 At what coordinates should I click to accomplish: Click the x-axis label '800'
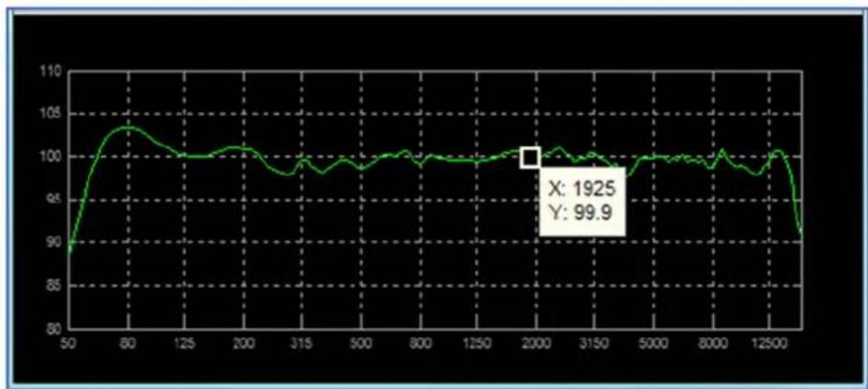tap(420, 342)
